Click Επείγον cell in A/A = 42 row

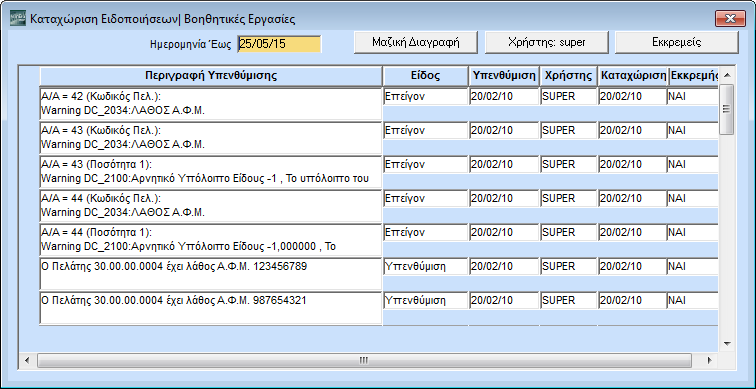(426, 96)
